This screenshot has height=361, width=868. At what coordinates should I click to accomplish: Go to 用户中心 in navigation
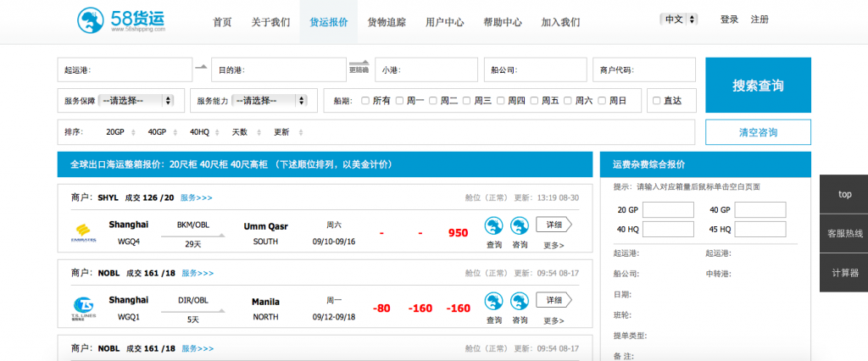(x=444, y=22)
